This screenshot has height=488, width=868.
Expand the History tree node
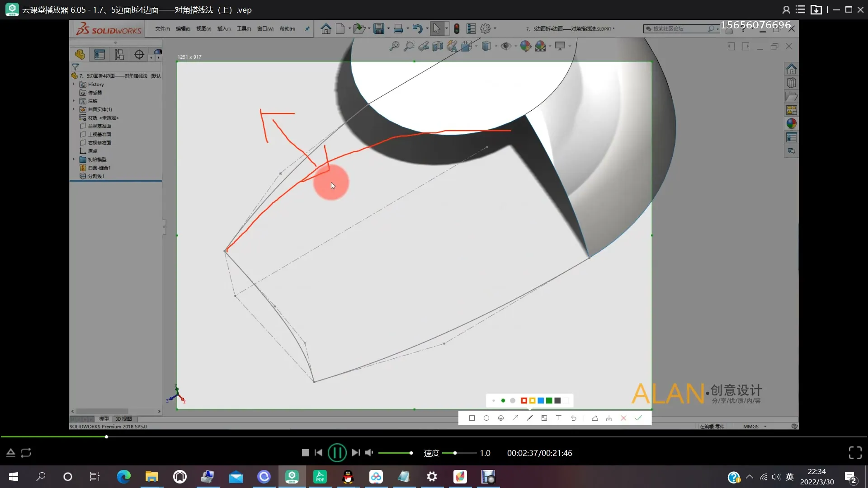click(74, 84)
